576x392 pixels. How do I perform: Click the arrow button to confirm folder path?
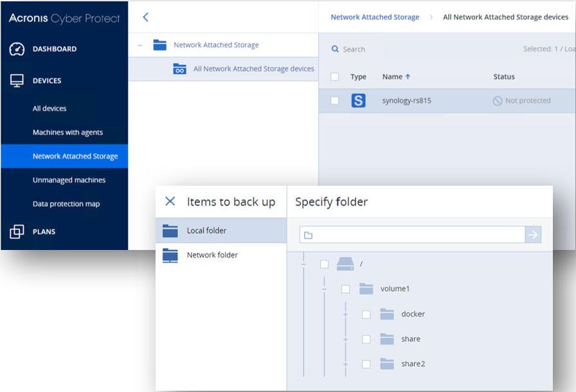click(x=533, y=235)
